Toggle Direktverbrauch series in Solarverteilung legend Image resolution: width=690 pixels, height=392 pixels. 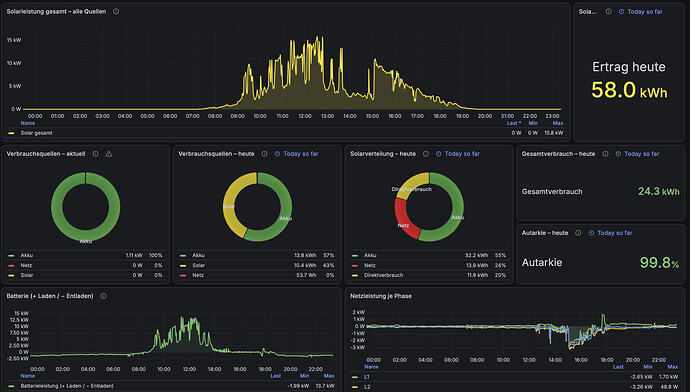383,275
